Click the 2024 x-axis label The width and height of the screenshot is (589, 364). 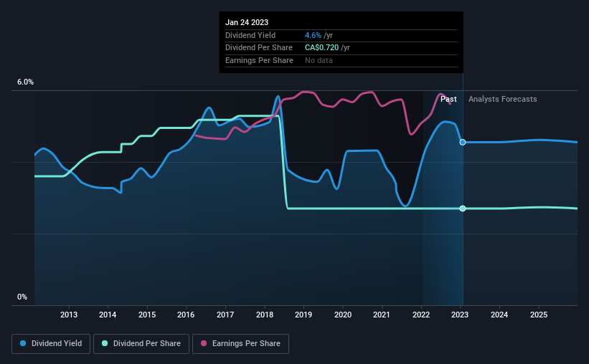499,315
